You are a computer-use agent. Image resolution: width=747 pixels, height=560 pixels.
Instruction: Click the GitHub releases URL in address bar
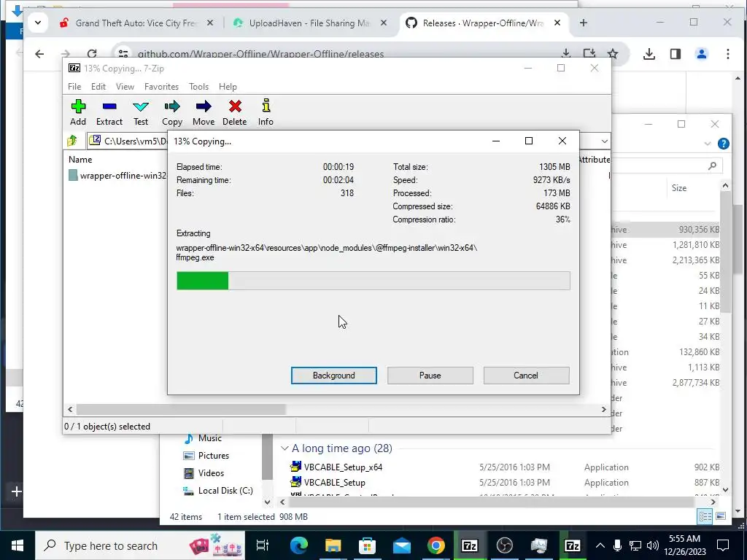coord(260,54)
